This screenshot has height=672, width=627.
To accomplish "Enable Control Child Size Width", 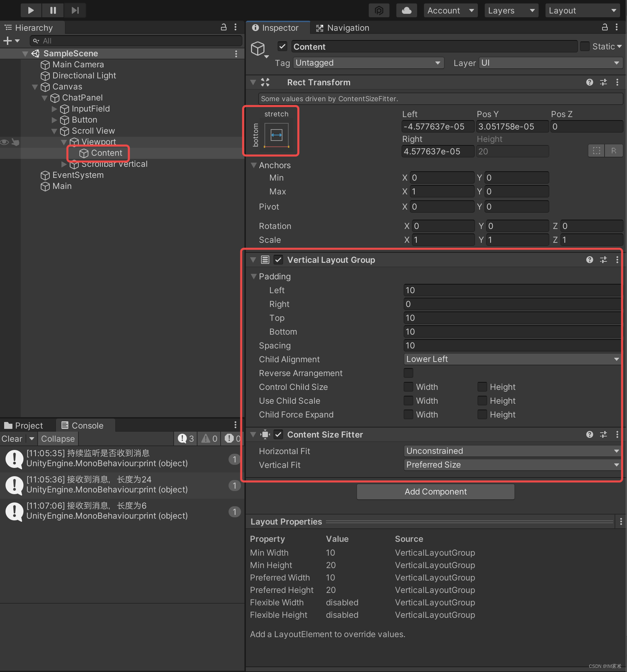I will pos(408,387).
